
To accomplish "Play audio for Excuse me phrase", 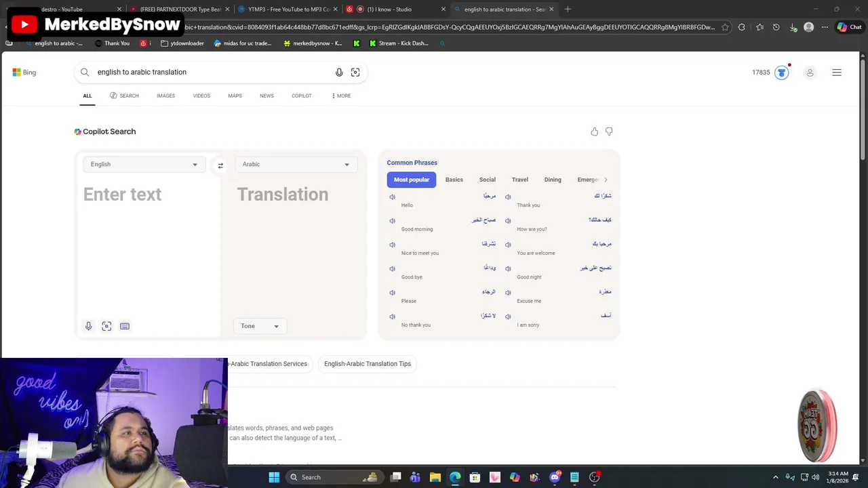I will pyautogui.click(x=508, y=293).
